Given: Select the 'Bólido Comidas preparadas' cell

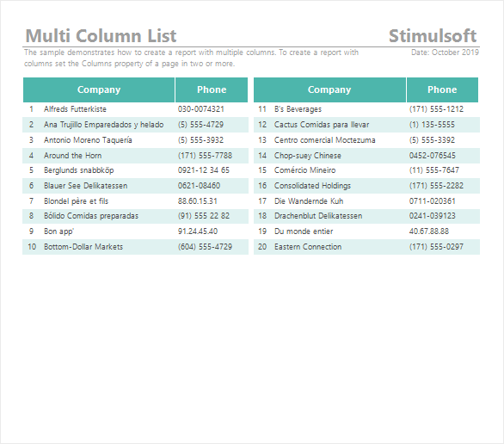Looking at the screenshot, I should coord(91,216).
